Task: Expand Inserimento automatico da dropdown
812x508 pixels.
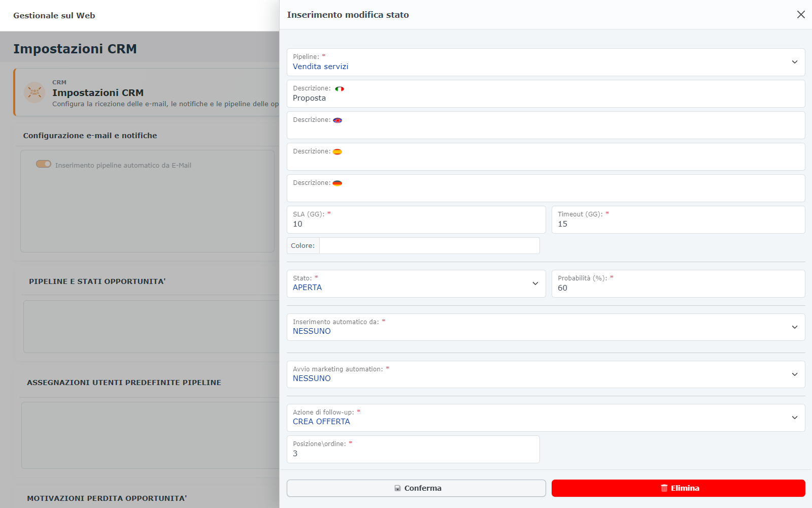Action: tap(546, 327)
